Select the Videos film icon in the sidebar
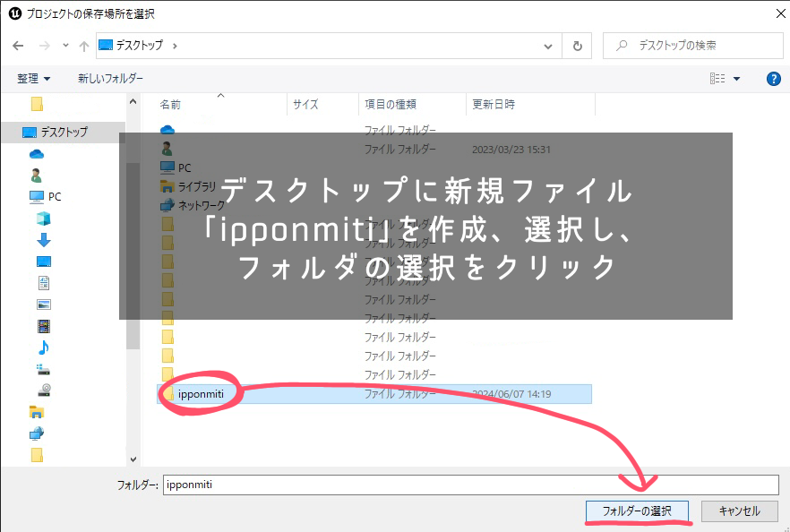 click(43, 326)
